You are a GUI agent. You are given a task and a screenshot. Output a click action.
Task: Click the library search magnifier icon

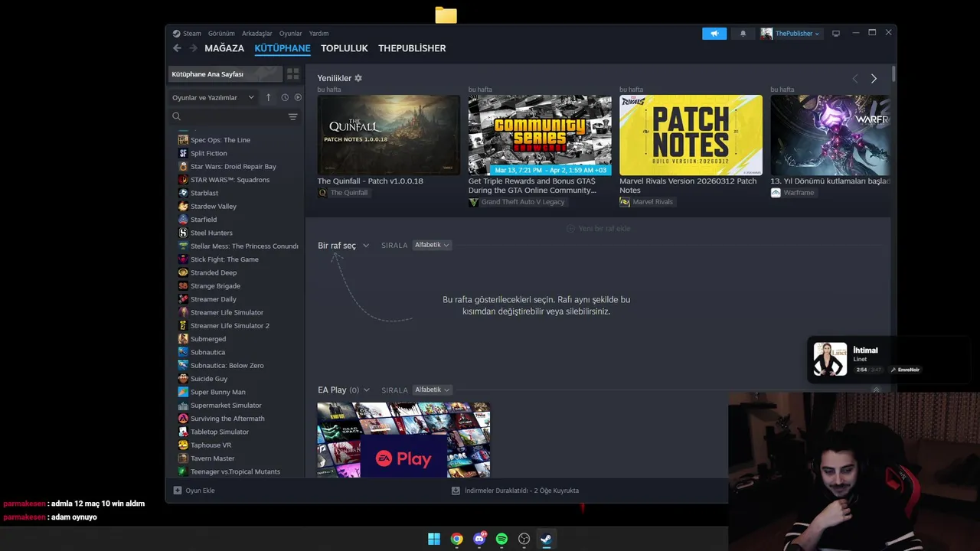click(x=176, y=116)
